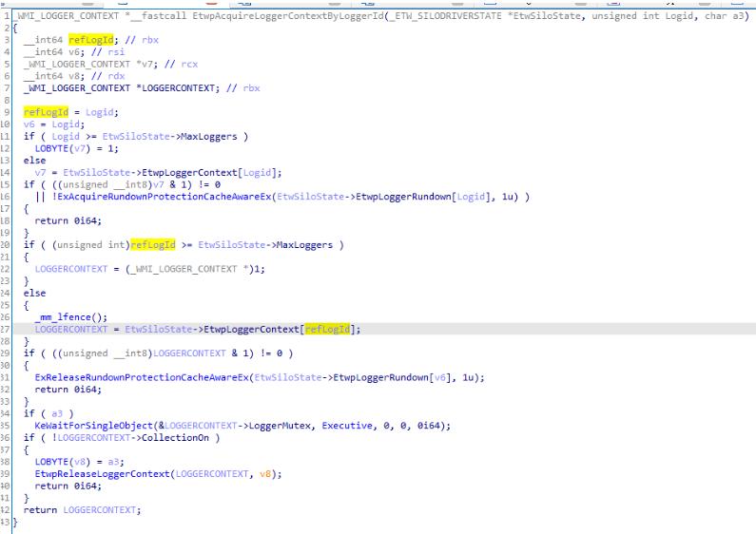Click the __fastcall keyword in the signature
The image size is (756, 534).
[x=158, y=15]
